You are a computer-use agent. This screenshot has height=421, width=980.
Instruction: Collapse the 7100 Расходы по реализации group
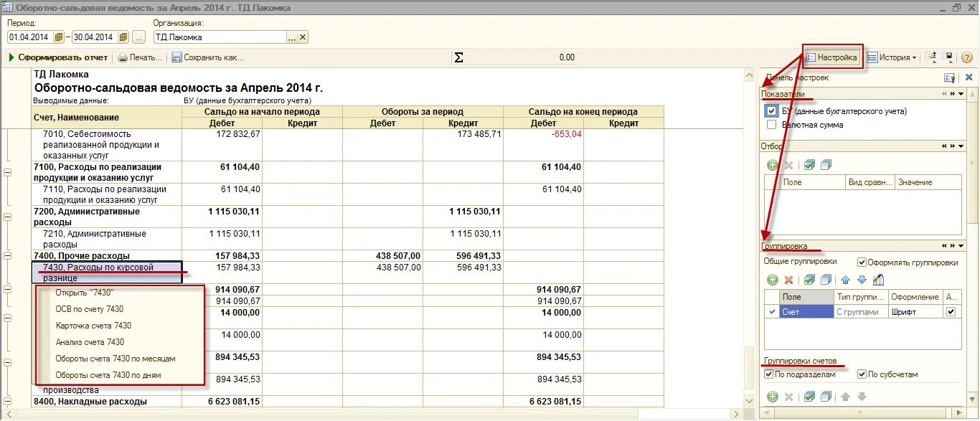[8, 172]
